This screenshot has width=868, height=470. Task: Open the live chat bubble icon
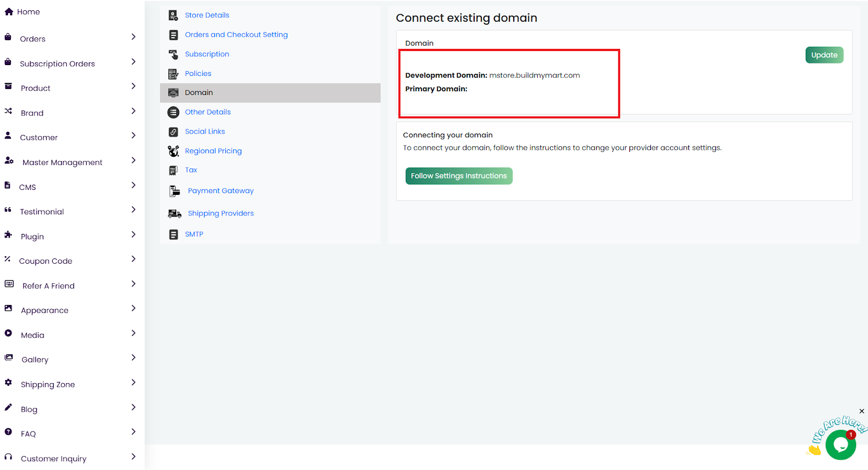tap(840, 444)
